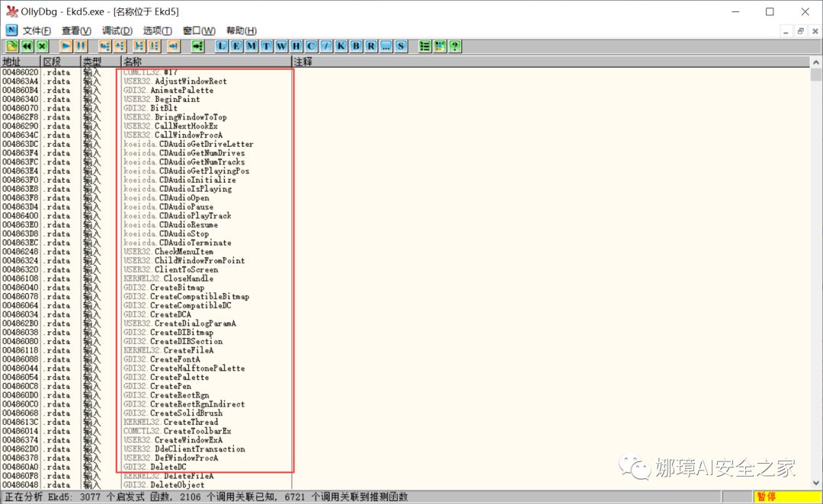The height and width of the screenshot is (504, 823).
Task: Open the Source window with S button
Action: click(401, 46)
